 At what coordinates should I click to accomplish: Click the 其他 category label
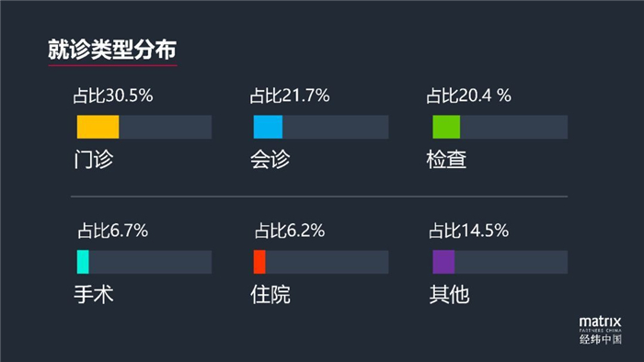pyautogui.click(x=449, y=294)
